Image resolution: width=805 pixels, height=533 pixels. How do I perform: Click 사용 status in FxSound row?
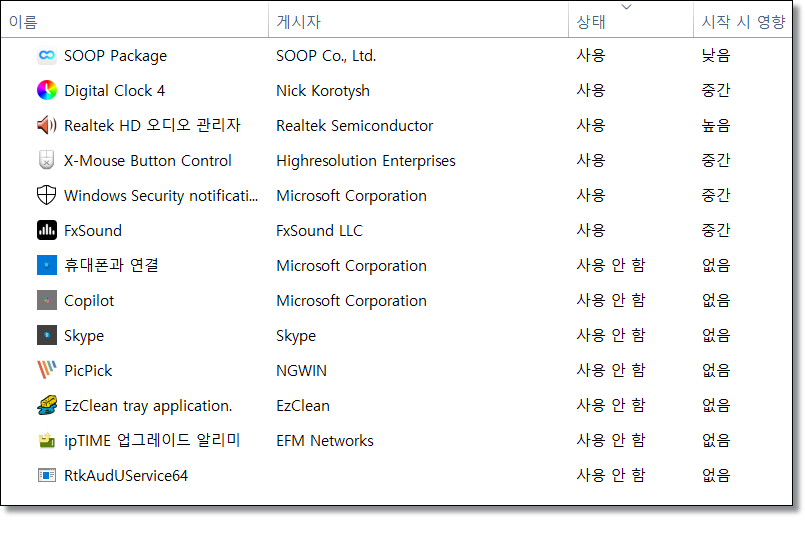point(591,230)
